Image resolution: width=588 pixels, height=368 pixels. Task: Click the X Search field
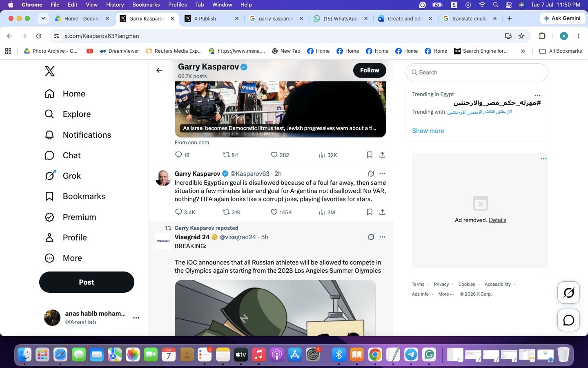[477, 72]
